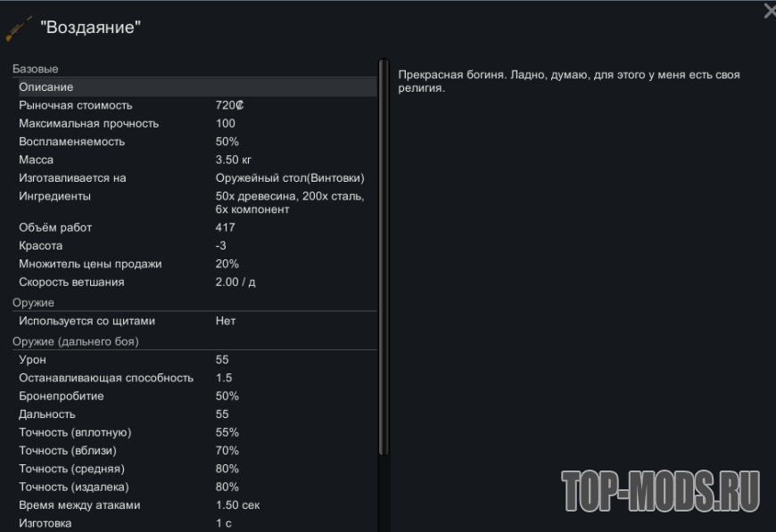Image resolution: width=776 pixels, height=532 pixels.
Task: Click the stats list vertical scrollbar
Action: tap(384, 258)
